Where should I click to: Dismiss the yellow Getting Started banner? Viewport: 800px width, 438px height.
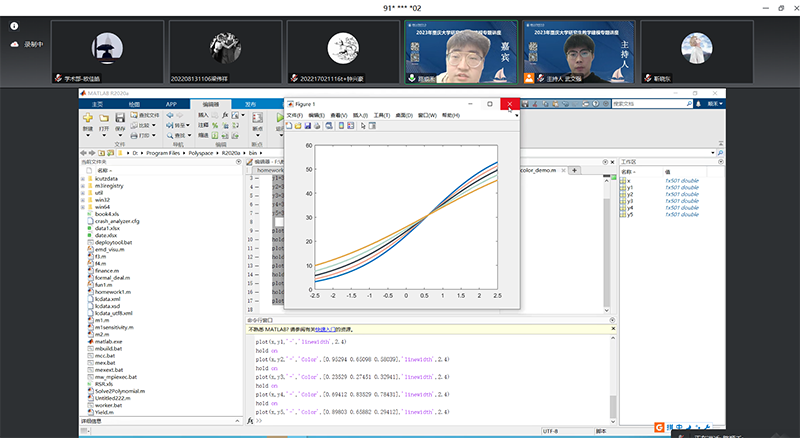pos(613,329)
